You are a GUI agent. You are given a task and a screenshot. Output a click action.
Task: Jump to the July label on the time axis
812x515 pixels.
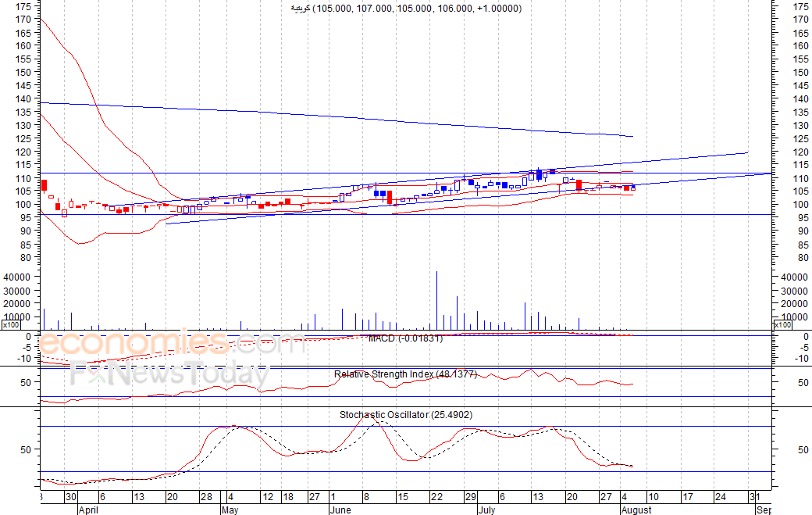click(x=487, y=510)
